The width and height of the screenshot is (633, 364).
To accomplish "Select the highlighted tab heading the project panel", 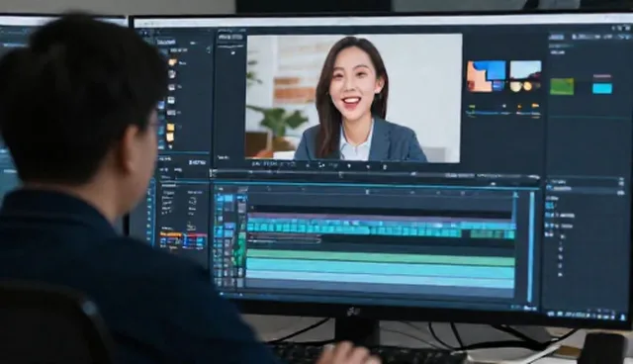I will (x=166, y=42).
